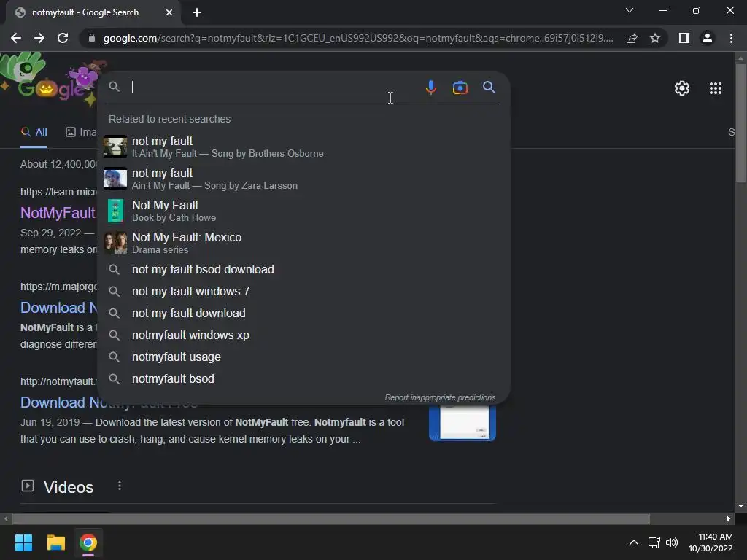Start voice search with the microphone icon

point(430,87)
